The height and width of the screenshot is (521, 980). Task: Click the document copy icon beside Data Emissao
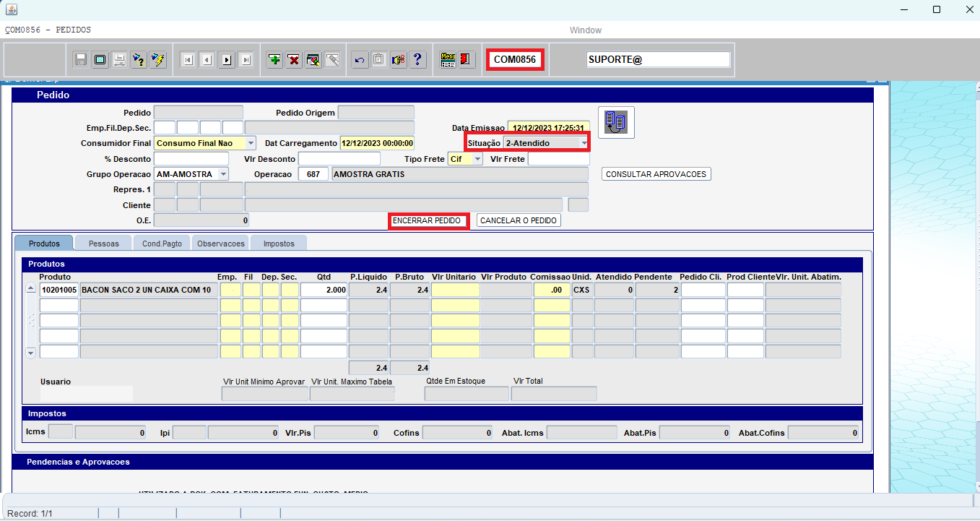[616, 122]
